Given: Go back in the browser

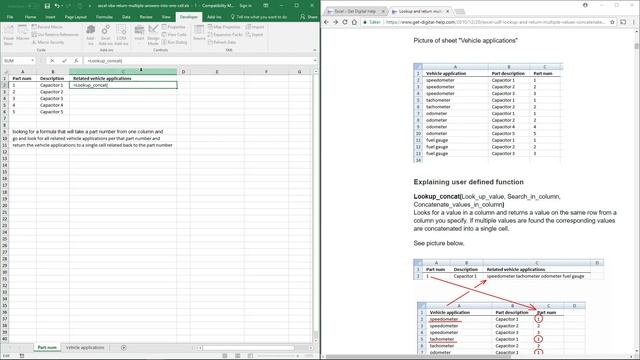Looking at the screenshot, I should pyautogui.click(x=327, y=22).
